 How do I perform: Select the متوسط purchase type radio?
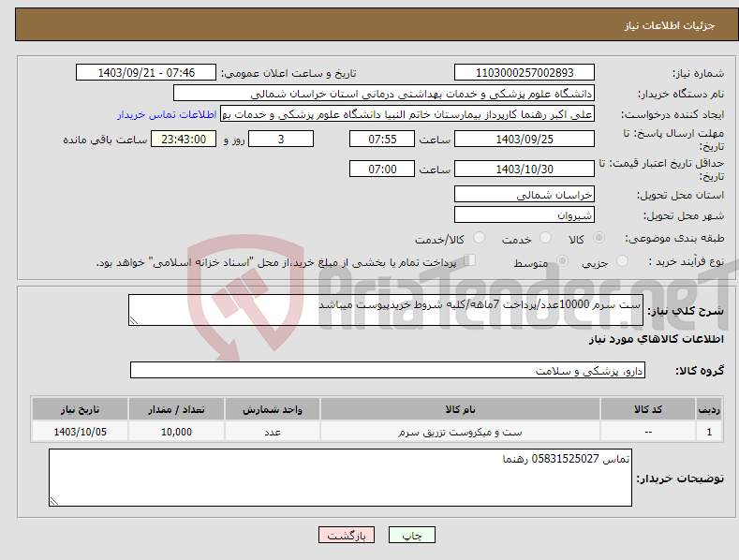pyautogui.click(x=562, y=261)
